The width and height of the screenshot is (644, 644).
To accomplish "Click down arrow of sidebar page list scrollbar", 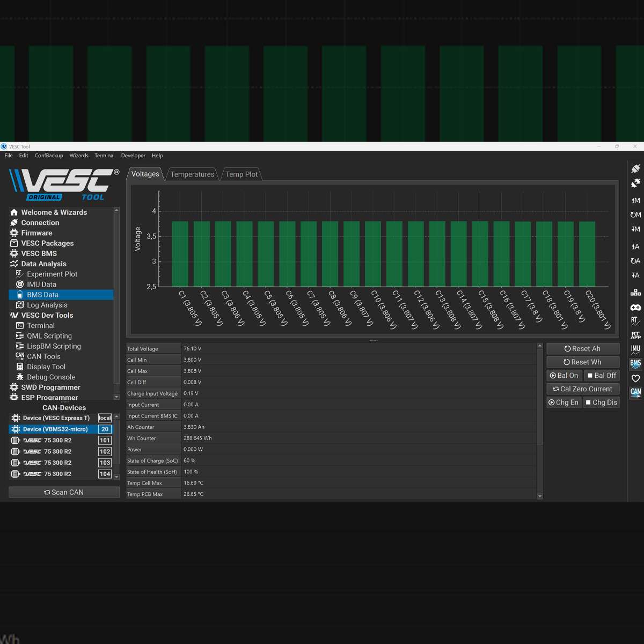I will click(x=116, y=397).
